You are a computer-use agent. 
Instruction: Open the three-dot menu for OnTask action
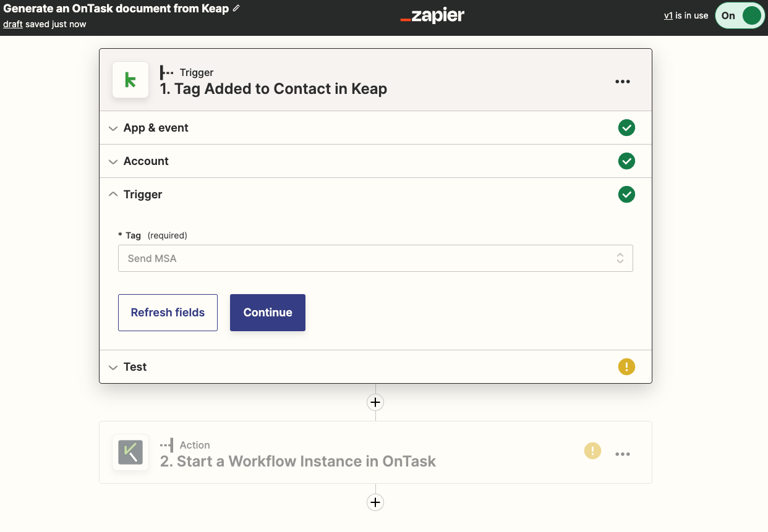623,454
